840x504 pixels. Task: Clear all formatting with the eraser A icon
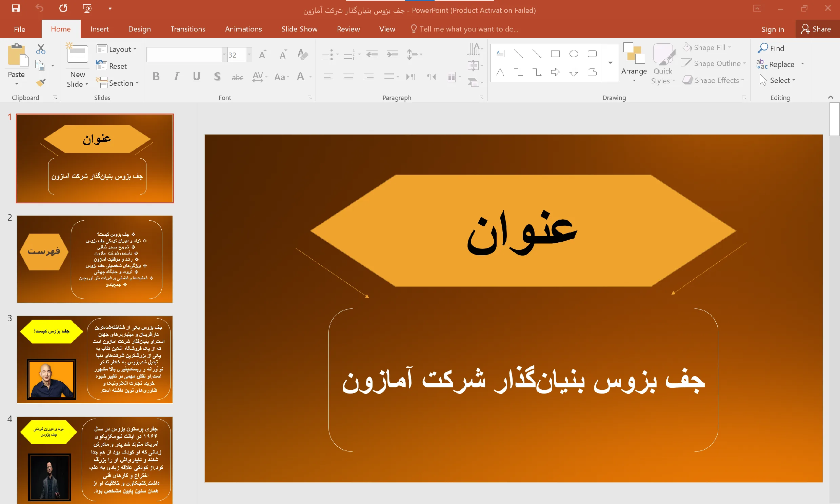302,54
